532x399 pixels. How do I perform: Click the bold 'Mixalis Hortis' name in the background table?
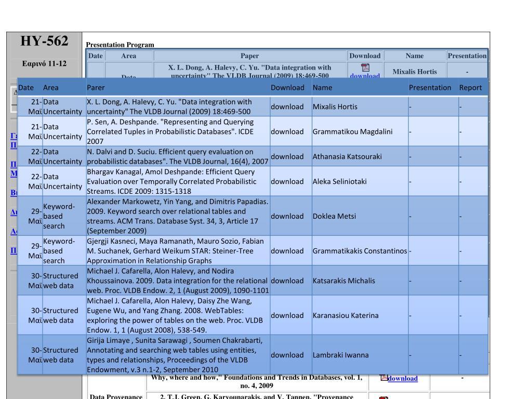tap(415, 72)
